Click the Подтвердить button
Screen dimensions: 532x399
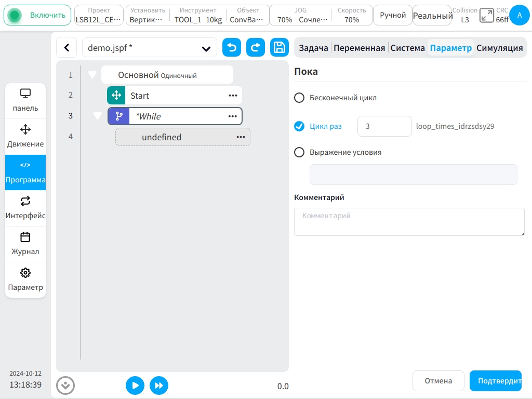[x=495, y=381]
